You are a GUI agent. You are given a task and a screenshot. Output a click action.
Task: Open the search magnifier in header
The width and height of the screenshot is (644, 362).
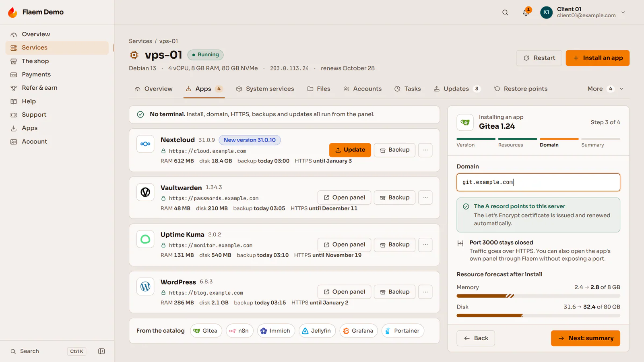[x=505, y=12]
